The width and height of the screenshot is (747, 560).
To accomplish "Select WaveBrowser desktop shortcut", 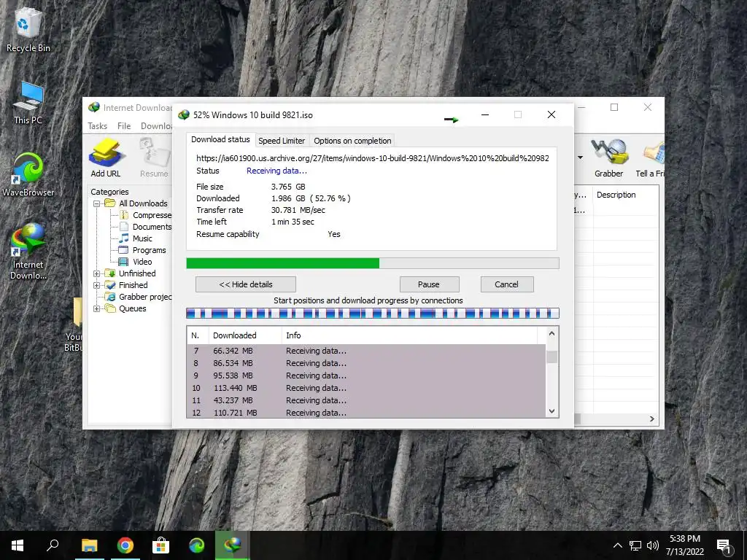I will pos(28,174).
